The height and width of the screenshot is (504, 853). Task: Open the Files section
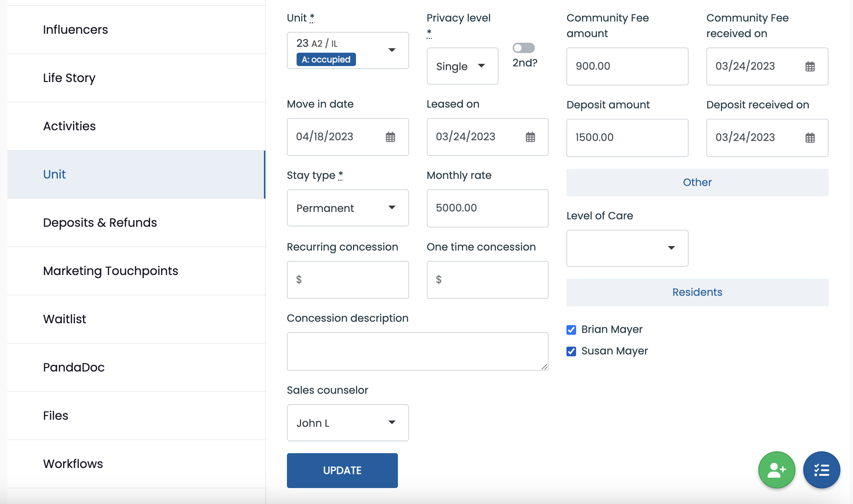pyautogui.click(x=136, y=416)
